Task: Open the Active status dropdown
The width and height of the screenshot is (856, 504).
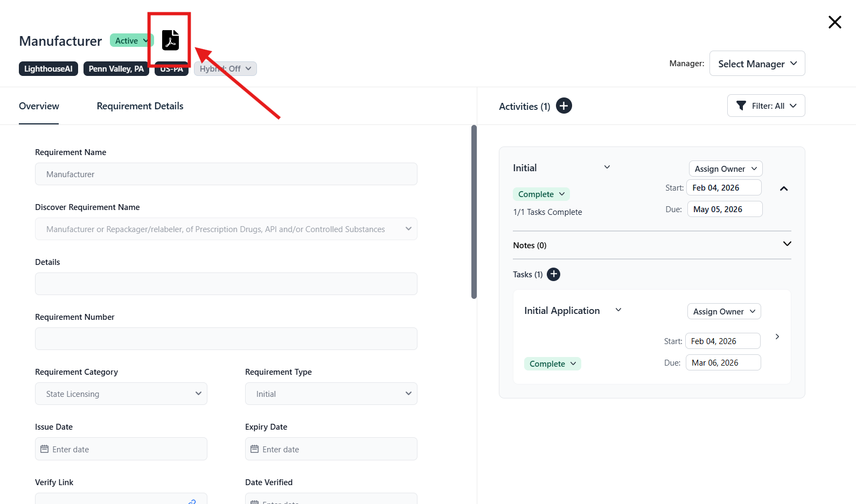Action: click(131, 41)
